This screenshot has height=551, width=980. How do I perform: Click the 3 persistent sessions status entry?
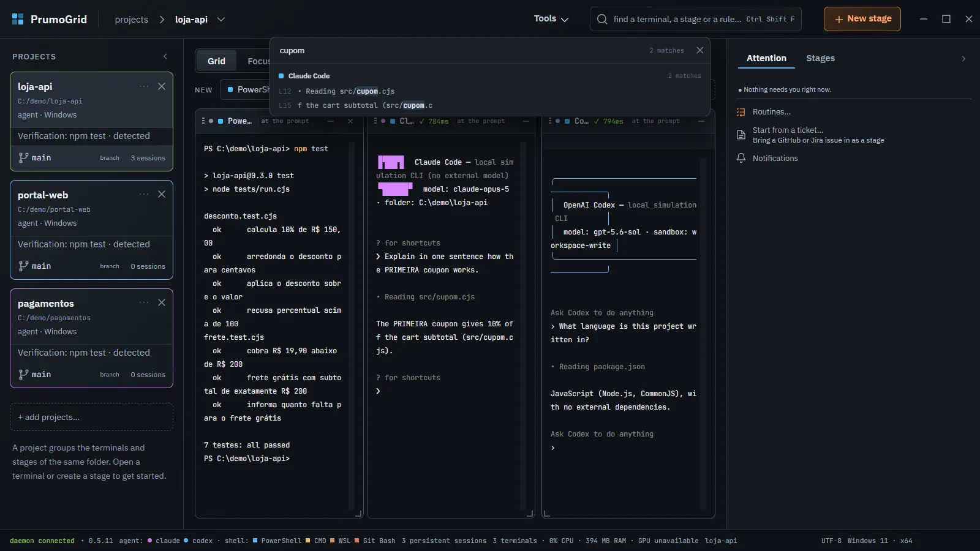click(444, 541)
